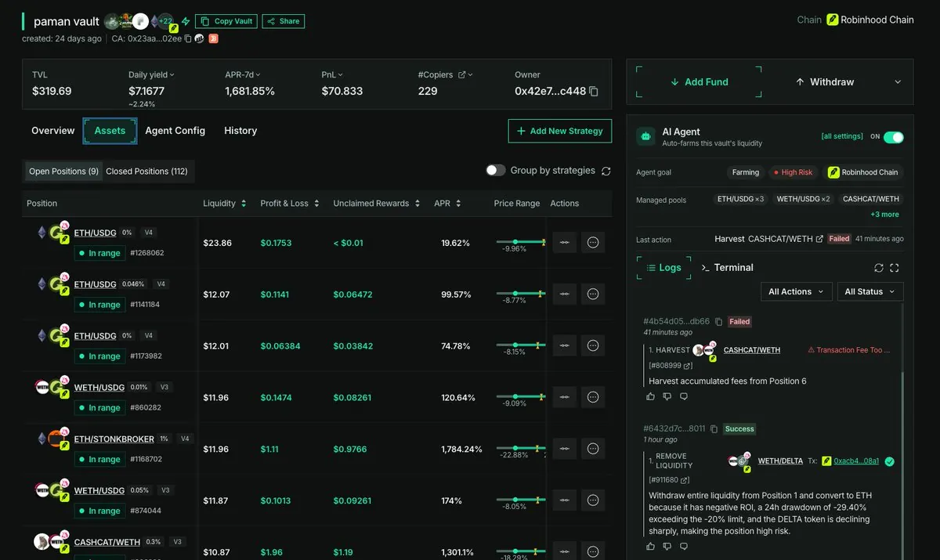
Task: Open the All Actions filter
Action: (796, 291)
